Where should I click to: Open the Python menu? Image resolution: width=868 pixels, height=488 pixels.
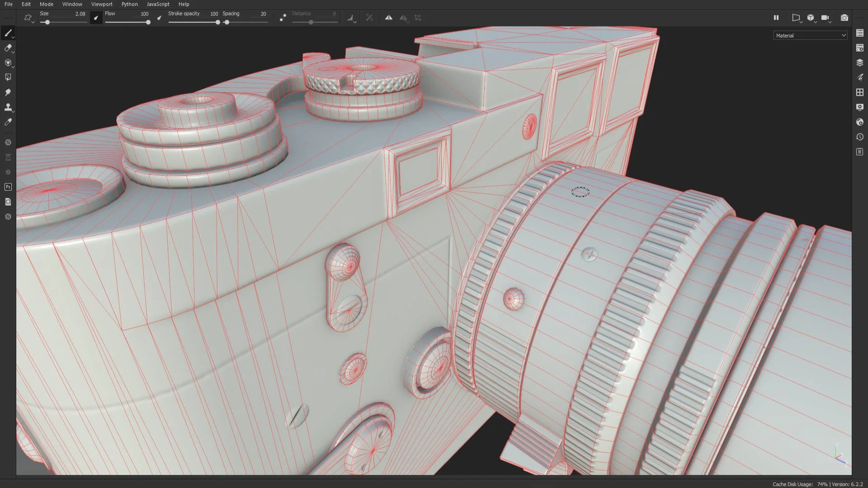(129, 4)
